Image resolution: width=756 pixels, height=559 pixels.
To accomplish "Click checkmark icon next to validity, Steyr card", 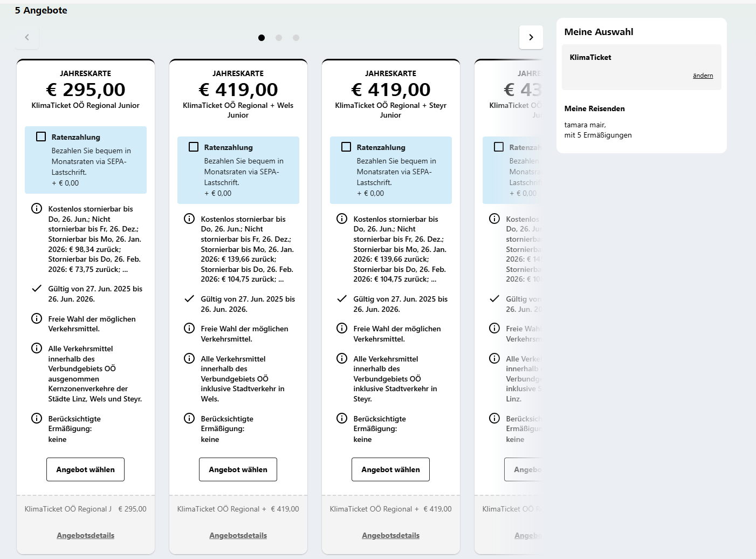I will click(342, 298).
